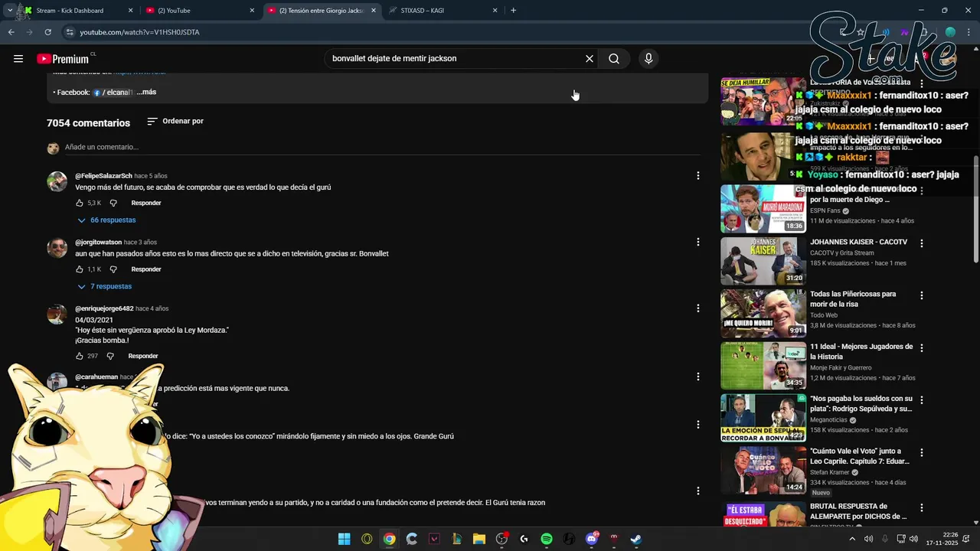Click the YouTube Premium logo
Viewport: 980px width, 551px height.
[64, 59]
